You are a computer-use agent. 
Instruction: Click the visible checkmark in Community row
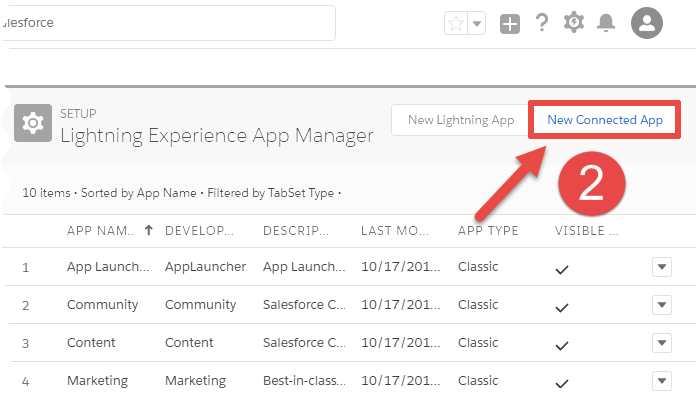pos(562,308)
